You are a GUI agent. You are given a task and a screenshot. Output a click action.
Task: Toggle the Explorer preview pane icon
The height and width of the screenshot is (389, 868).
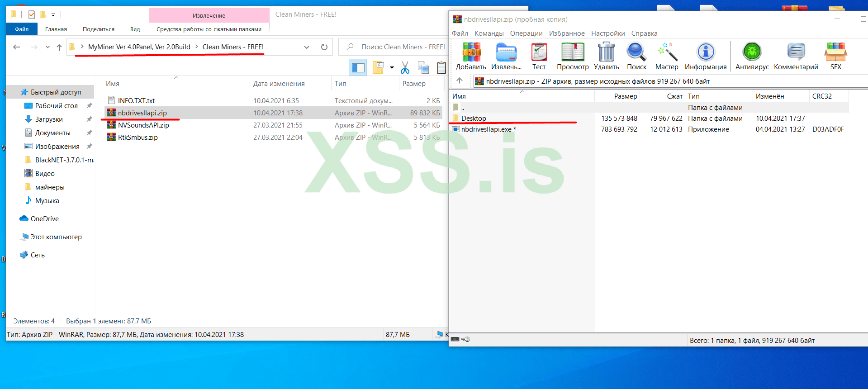358,67
